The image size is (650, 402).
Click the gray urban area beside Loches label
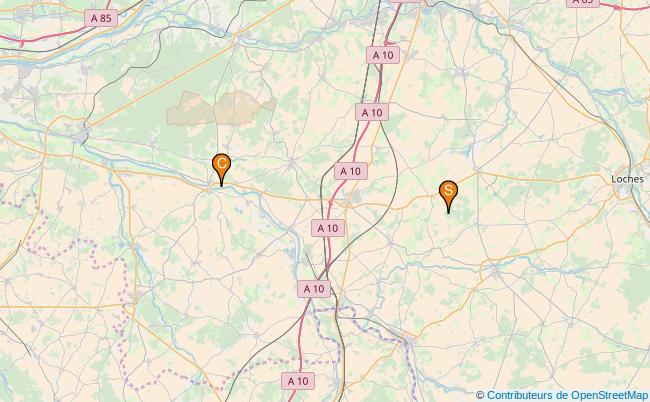coord(623,190)
